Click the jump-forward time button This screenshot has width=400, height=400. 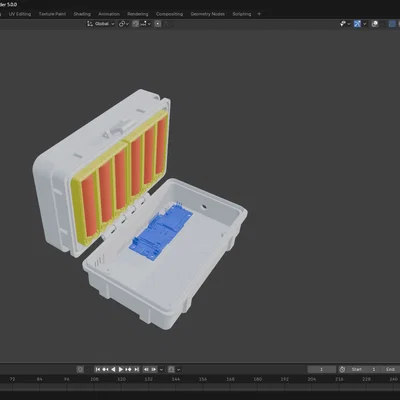point(154,369)
